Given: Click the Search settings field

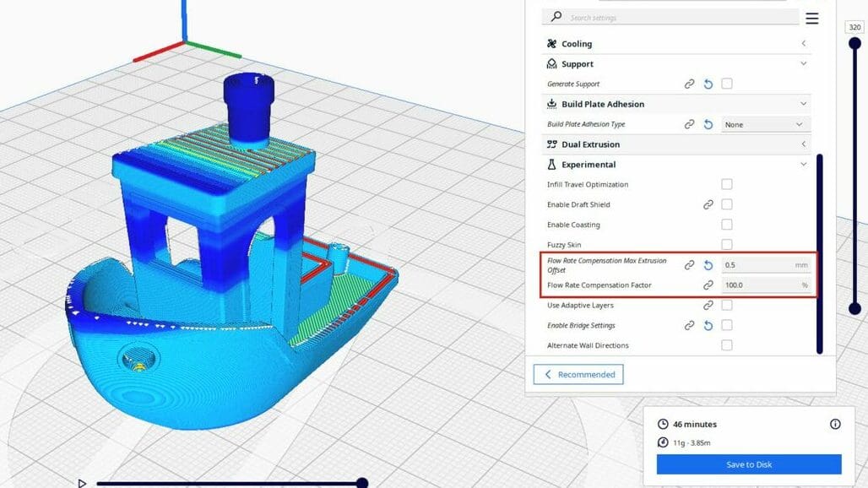Looking at the screenshot, I should (670, 17).
